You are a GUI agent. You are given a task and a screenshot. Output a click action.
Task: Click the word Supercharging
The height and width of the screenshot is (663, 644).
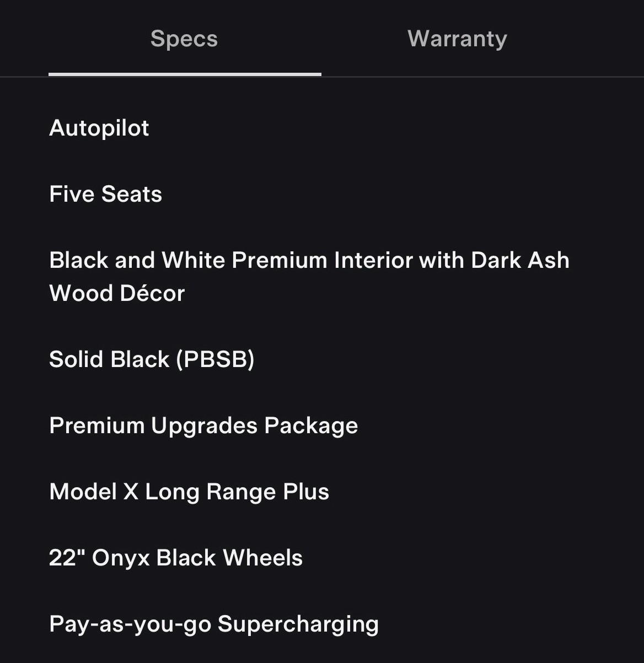click(x=298, y=624)
